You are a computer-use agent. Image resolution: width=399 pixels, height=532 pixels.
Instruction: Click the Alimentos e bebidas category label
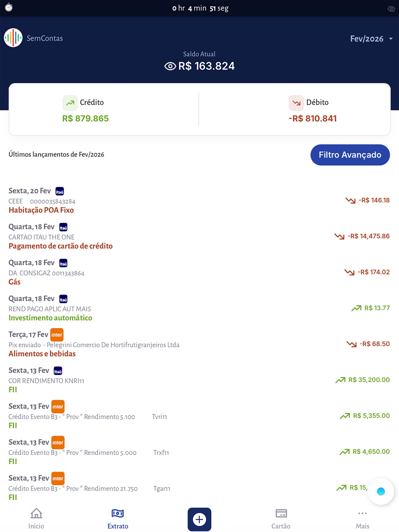[x=42, y=354]
